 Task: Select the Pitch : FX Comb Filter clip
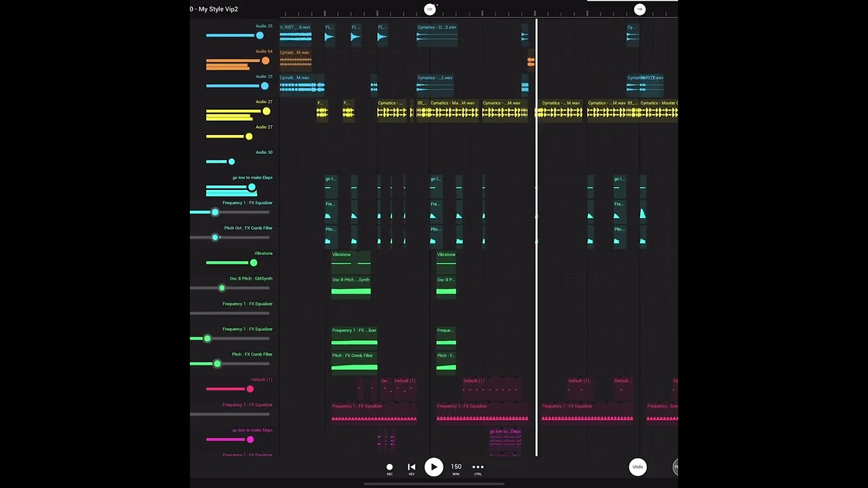(354, 362)
